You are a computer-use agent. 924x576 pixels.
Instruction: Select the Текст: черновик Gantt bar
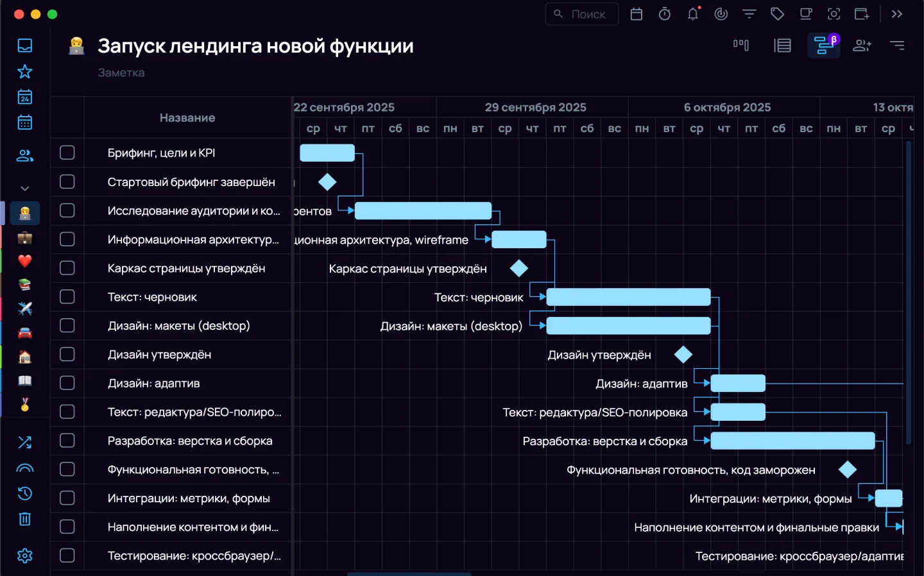tap(629, 297)
